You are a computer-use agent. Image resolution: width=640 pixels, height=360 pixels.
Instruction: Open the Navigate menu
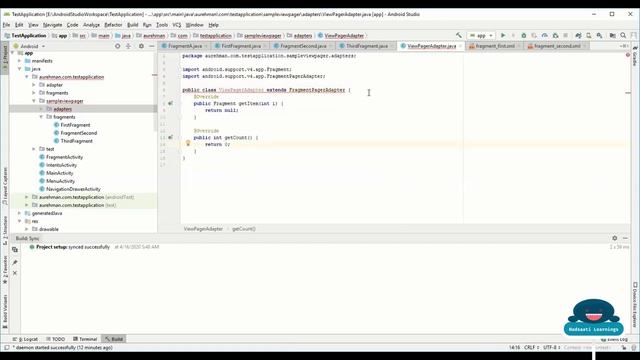point(53,25)
